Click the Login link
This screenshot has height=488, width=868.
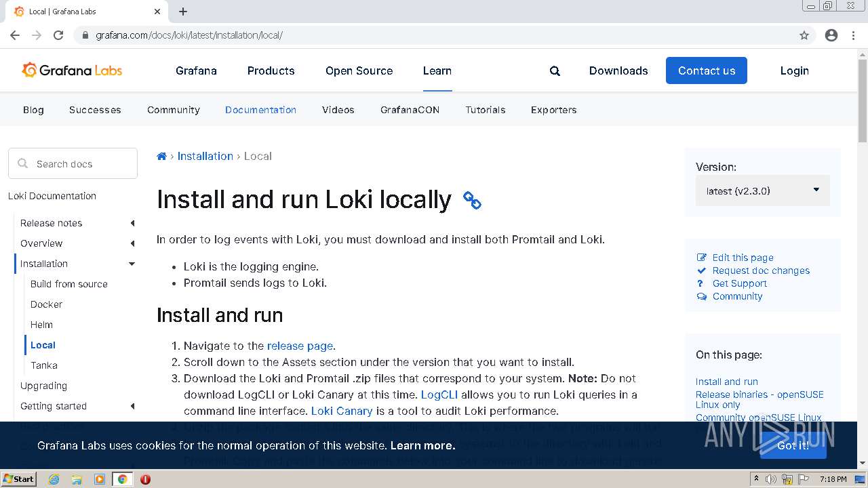point(794,70)
